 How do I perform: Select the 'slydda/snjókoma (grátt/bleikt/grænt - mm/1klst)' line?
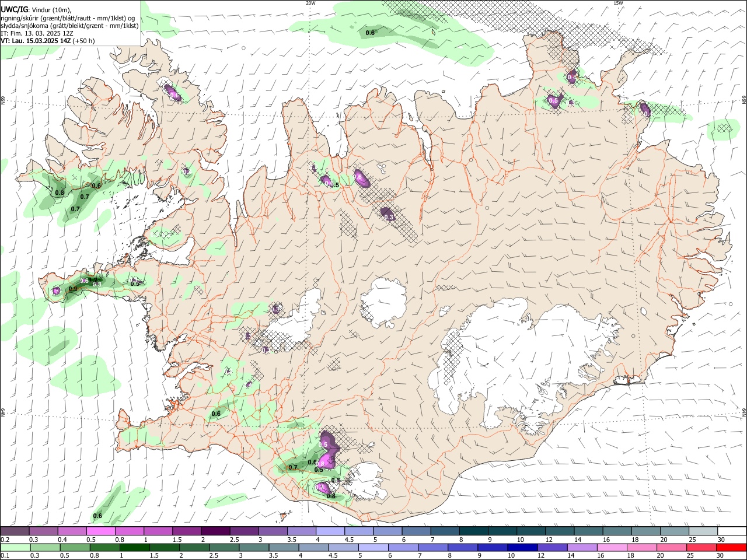[x=69, y=26]
